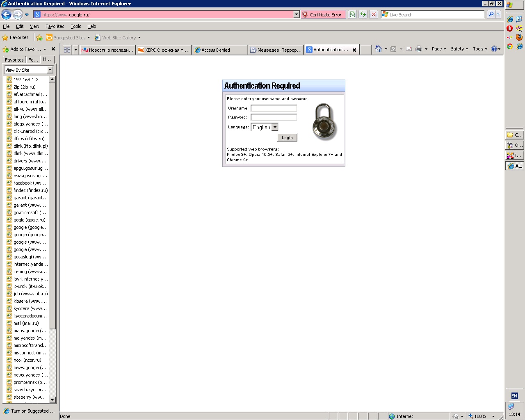Open the Favorites menu in menu bar
The height and width of the screenshot is (420, 525).
(55, 26)
